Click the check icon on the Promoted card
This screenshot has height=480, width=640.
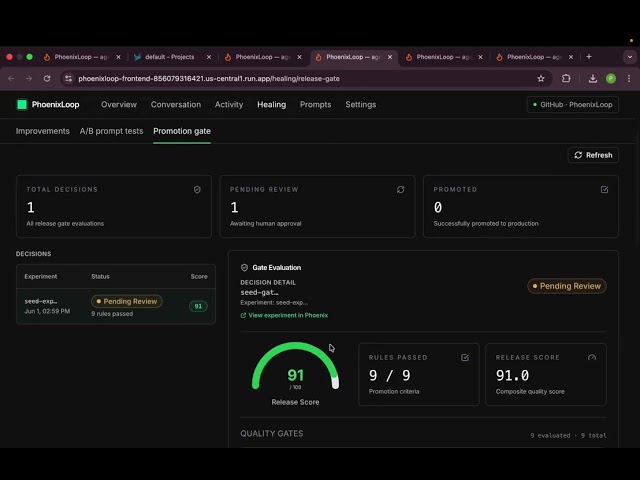pos(604,189)
